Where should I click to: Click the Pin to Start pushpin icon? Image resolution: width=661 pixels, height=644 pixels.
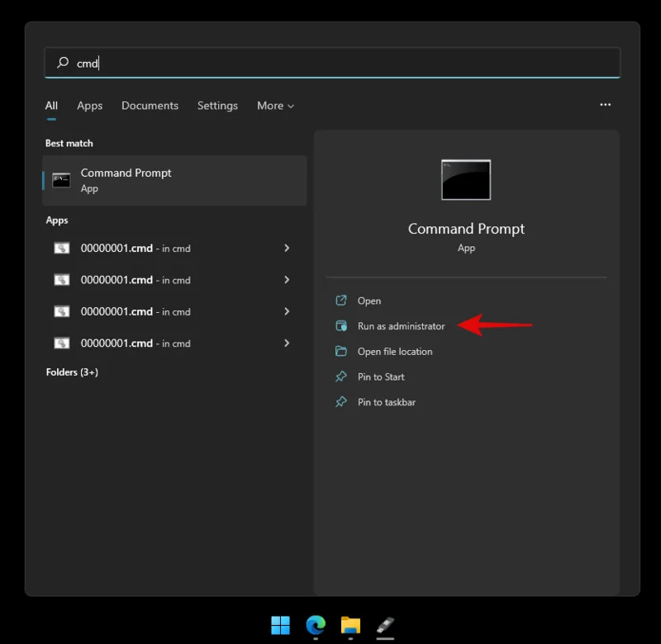pyautogui.click(x=343, y=376)
